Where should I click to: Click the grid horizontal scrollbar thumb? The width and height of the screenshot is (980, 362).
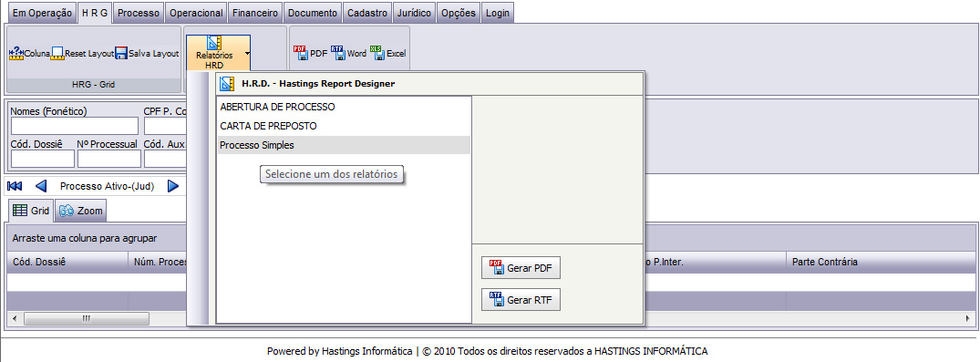87,318
